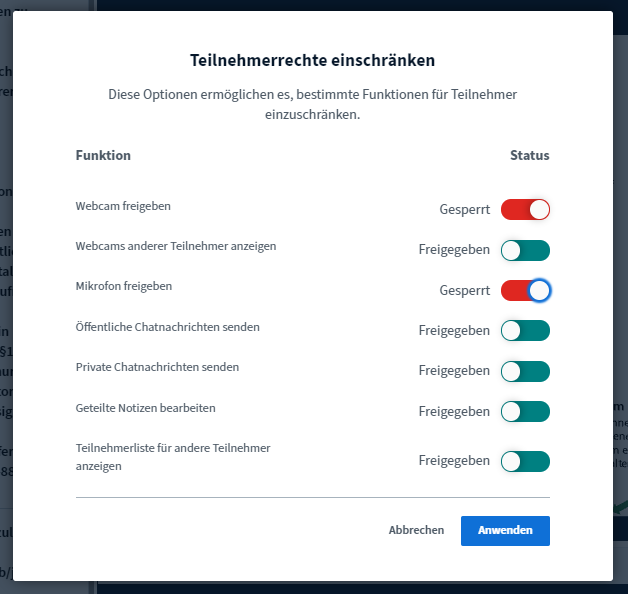This screenshot has width=628, height=594.
Task: Toggle the 'Teilnehmerliste für andere Teilnehmer anzeigen' switch
Action: (x=525, y=461)
